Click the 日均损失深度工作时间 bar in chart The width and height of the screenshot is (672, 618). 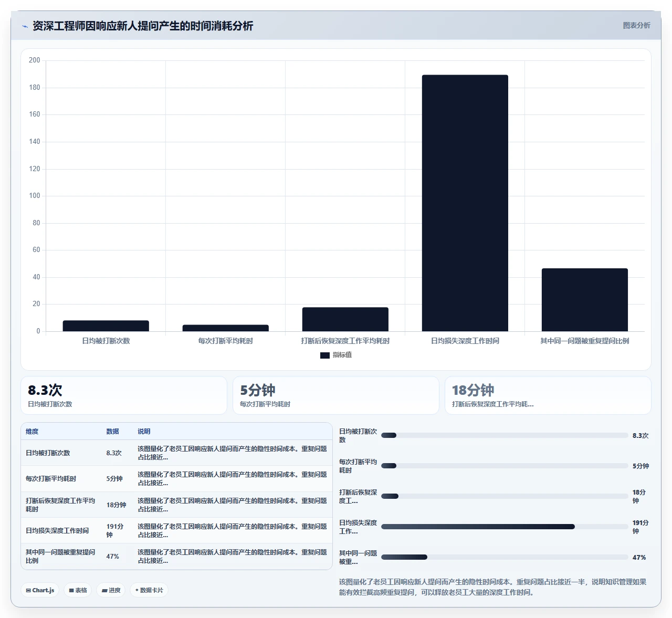click(x=465, y=203)
